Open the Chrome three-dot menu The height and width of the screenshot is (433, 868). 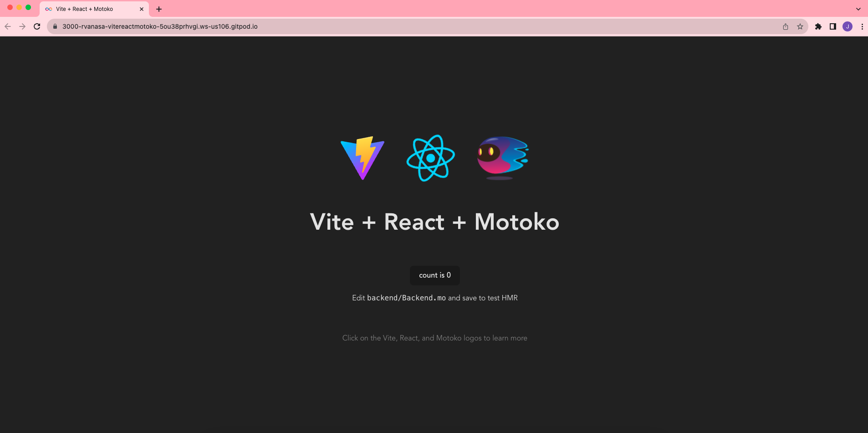click(862, 26)
